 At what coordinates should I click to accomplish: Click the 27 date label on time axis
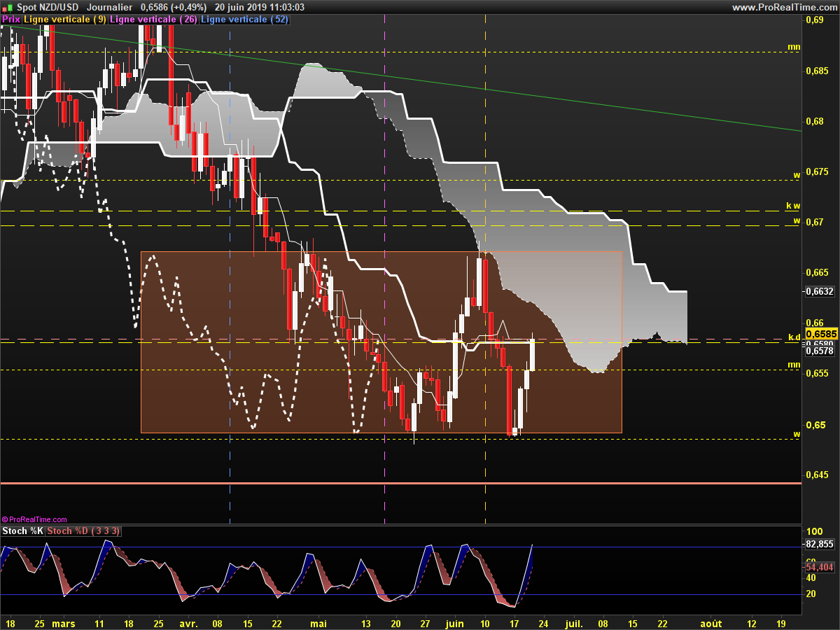click(426, 622)
